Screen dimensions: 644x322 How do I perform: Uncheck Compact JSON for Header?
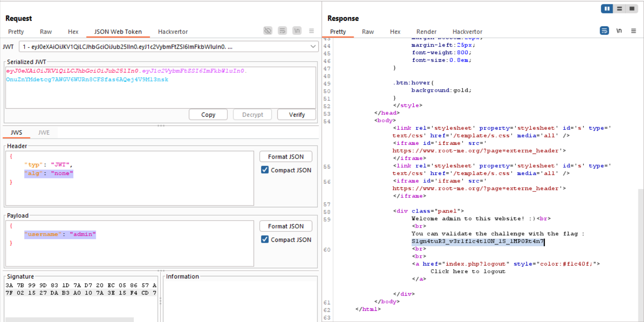click(x=265, y=170)
